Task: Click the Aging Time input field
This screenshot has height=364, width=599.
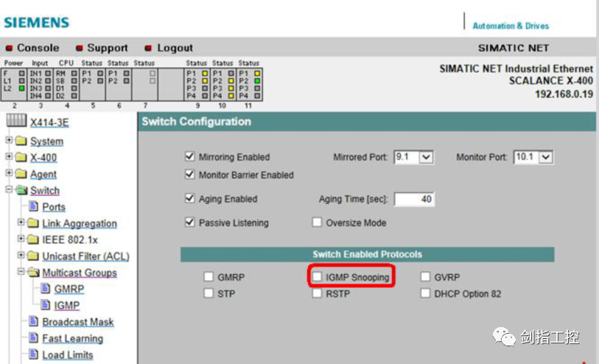Action: pos(415,199)
